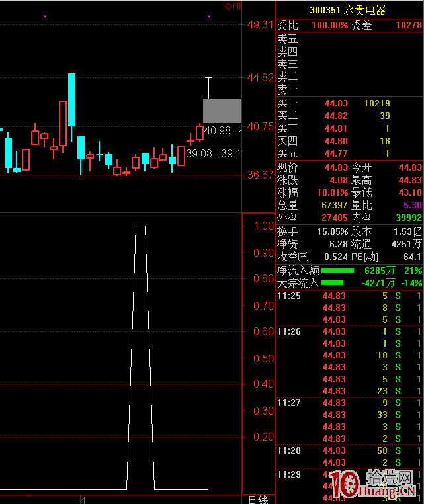424x504 pixels.
Task: Click the 11:28 tick time label
Action: (289, 450)
